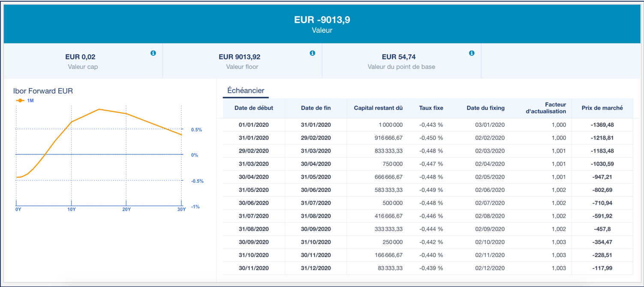Click the Prix de marché column header
644x287 pixels.
[602, 108]
